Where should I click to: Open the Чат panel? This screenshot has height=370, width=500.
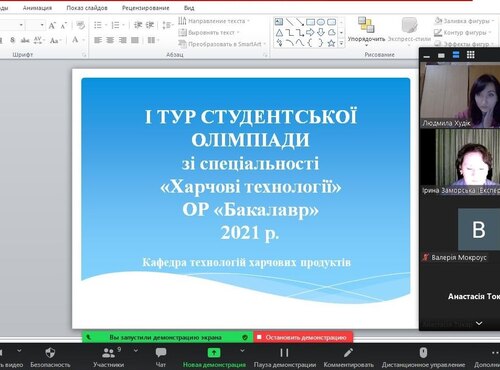(161, 357)
